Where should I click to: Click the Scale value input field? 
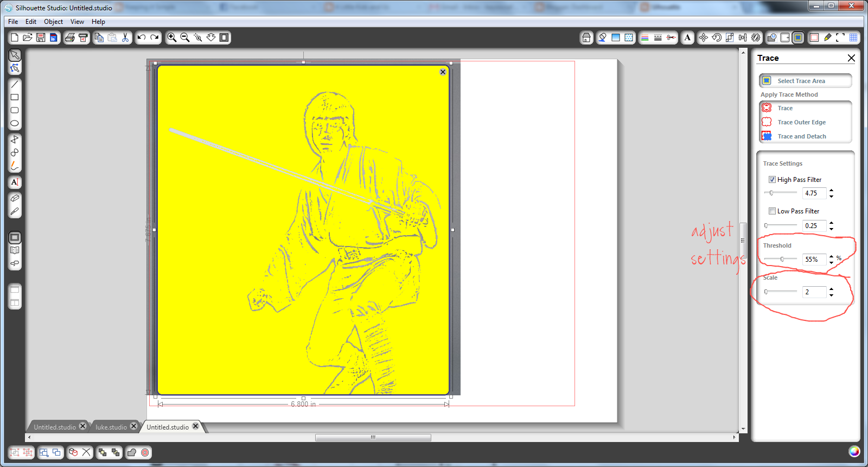click(814, 292)
